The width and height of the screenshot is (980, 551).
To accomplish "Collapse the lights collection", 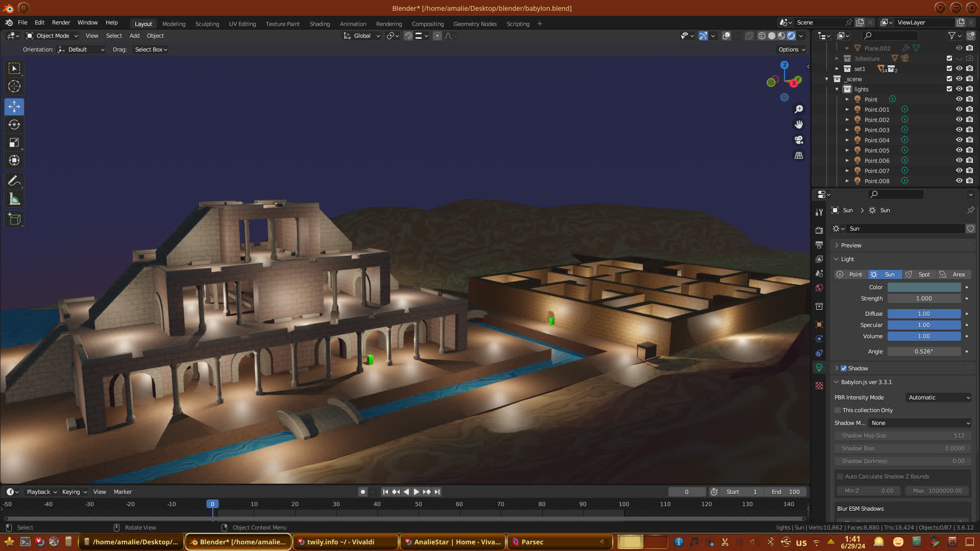I will 837,89.
